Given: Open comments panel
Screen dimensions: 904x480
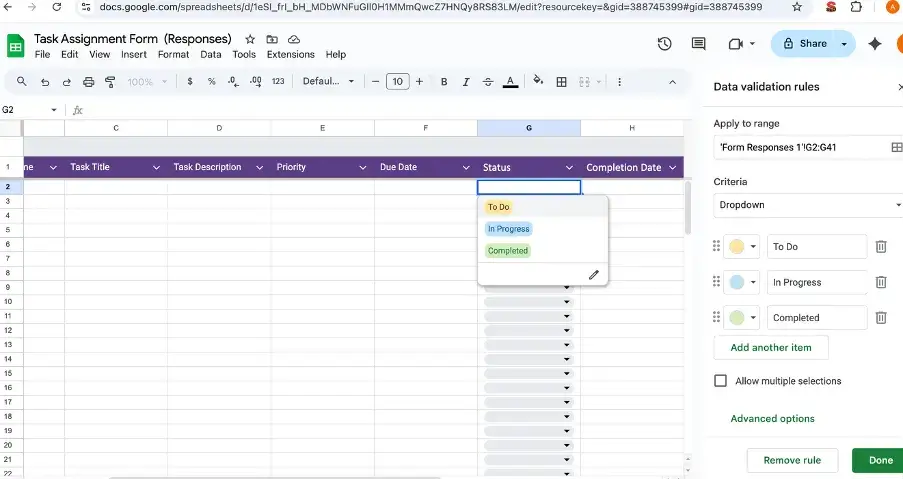Looking at the screenshot, I should pos(698,44).
